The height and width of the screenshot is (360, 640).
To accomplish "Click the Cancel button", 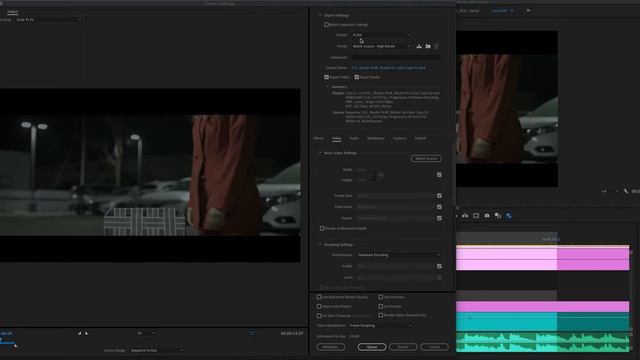I will [434, 347].
